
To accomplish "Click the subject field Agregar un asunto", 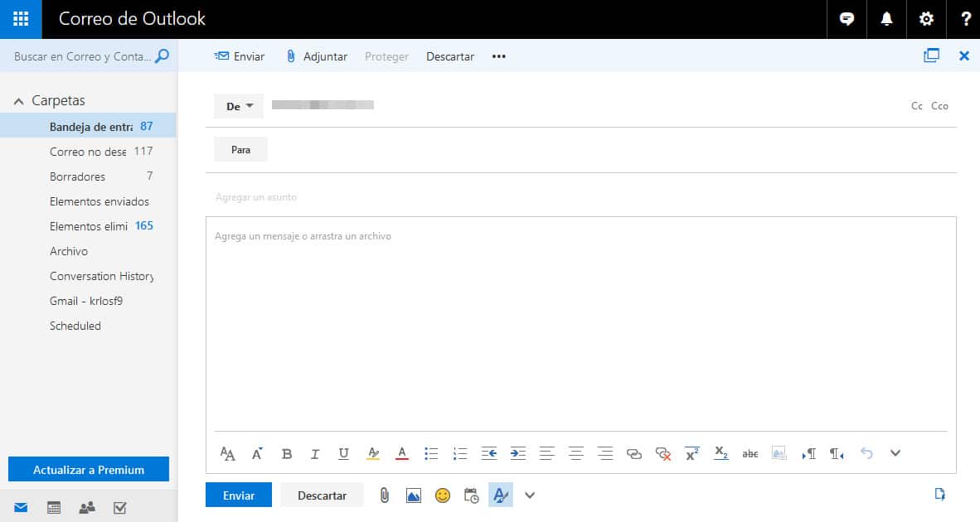I will click(580, 197).
